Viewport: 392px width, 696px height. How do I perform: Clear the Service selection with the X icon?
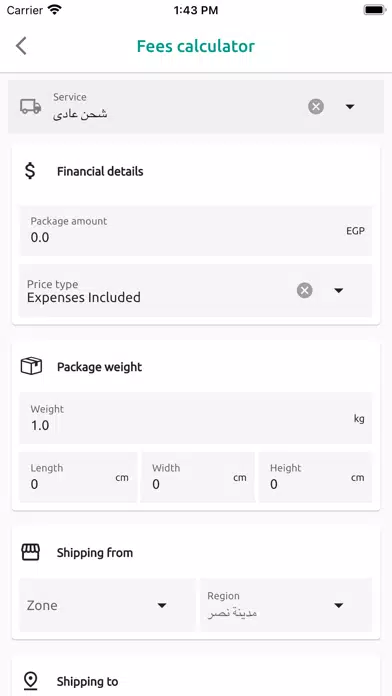pos(316,107)
